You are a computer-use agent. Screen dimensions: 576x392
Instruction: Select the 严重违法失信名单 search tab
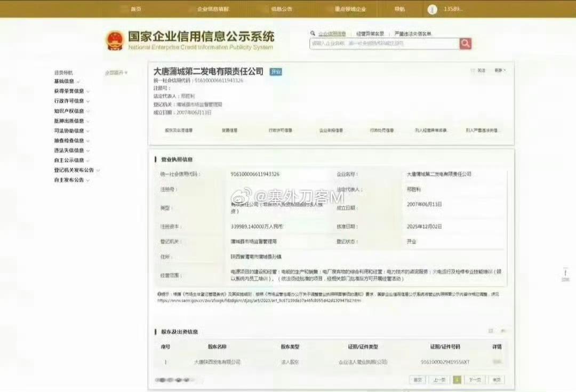(x=413, y=34)
